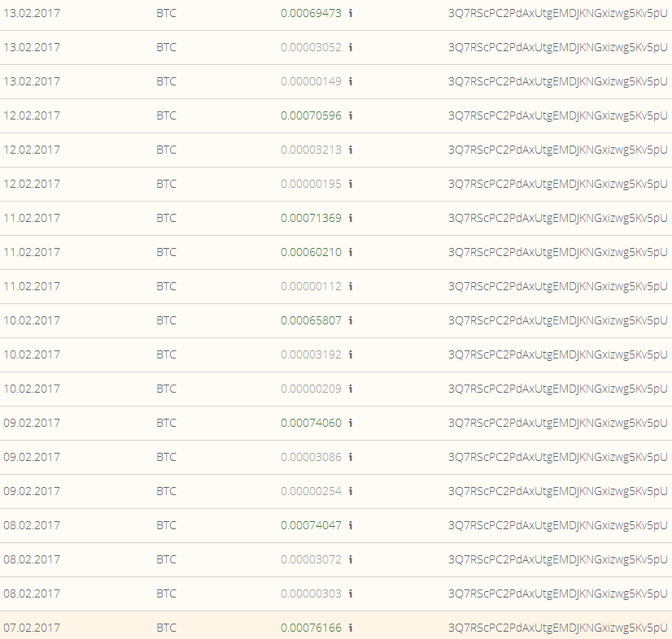The height and width of the screenshot is (639, 672).
Task: Click BTC label in the 0.00000195 row
Action: tap(166, 185)
